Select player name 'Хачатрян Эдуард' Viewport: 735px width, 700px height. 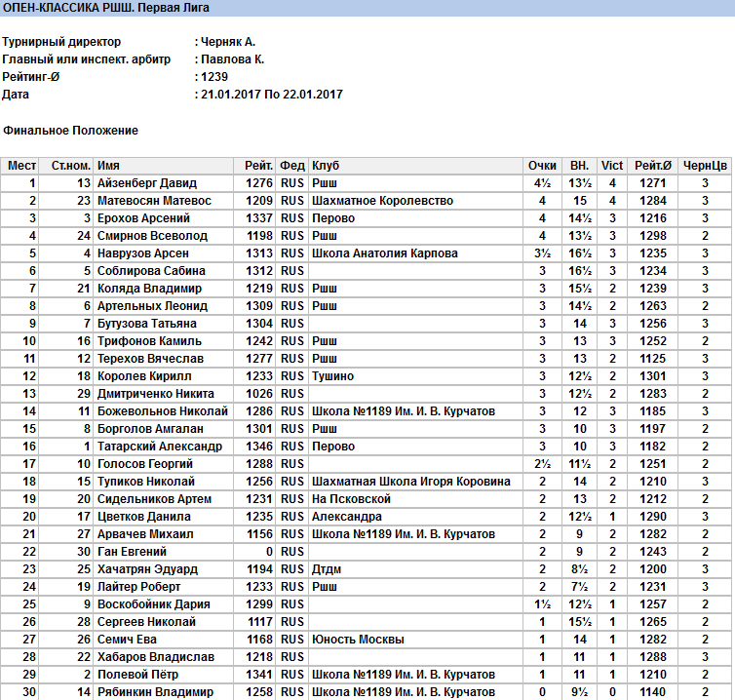coord(147,569)
